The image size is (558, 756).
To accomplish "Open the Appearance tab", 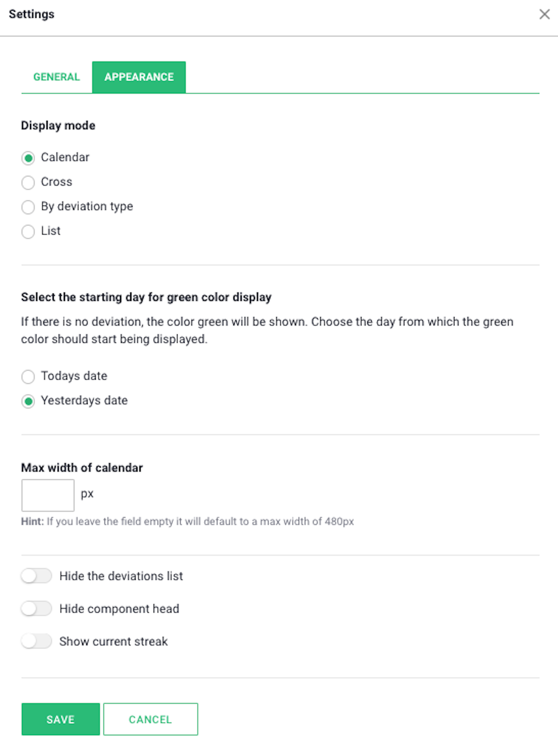I will point(139,77).
